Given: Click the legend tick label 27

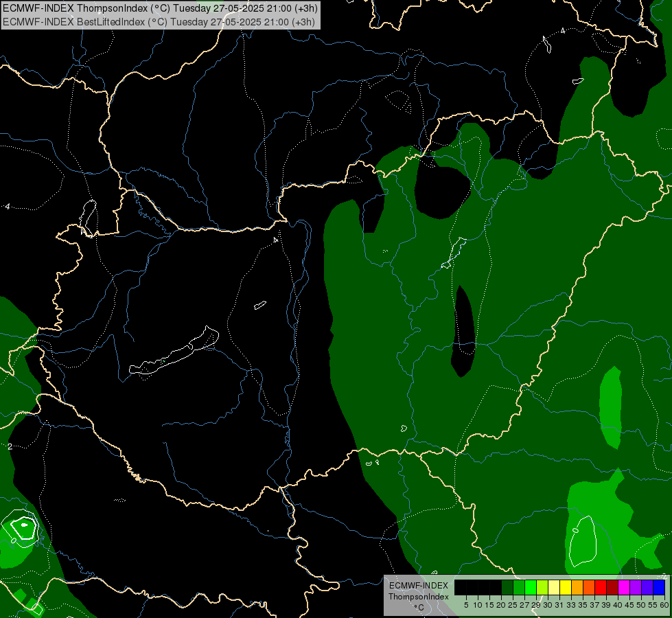Looking at the screenshot, I should (x=524, y=605).
